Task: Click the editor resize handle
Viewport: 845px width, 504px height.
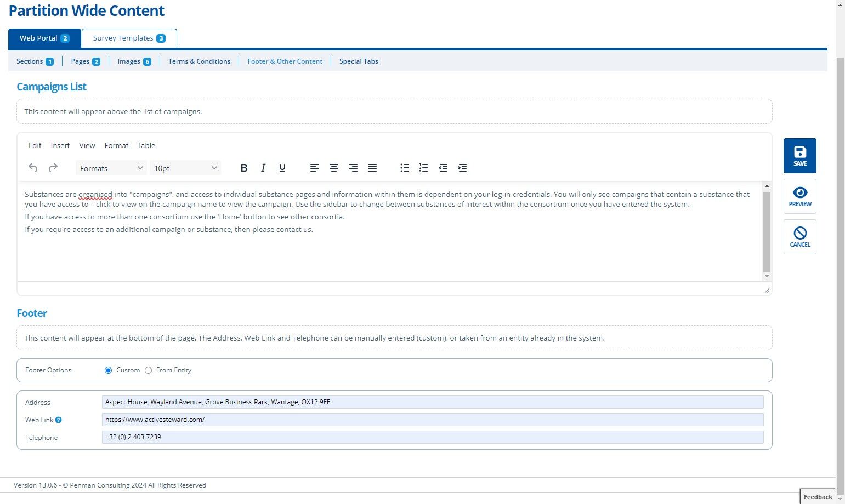Action: pos(767,290)
